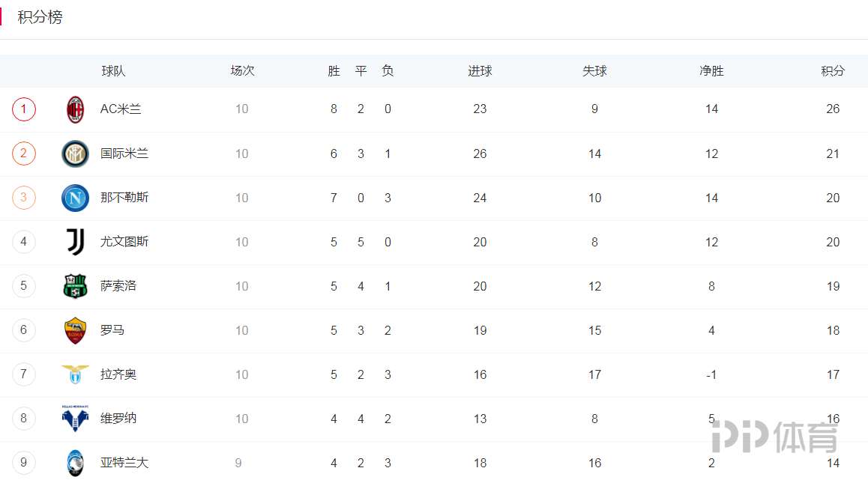Image resolution: width=868 pixels, height=483 pixels.
Task: Open the Hellas Verona badge
Action: tap(75, 418)
